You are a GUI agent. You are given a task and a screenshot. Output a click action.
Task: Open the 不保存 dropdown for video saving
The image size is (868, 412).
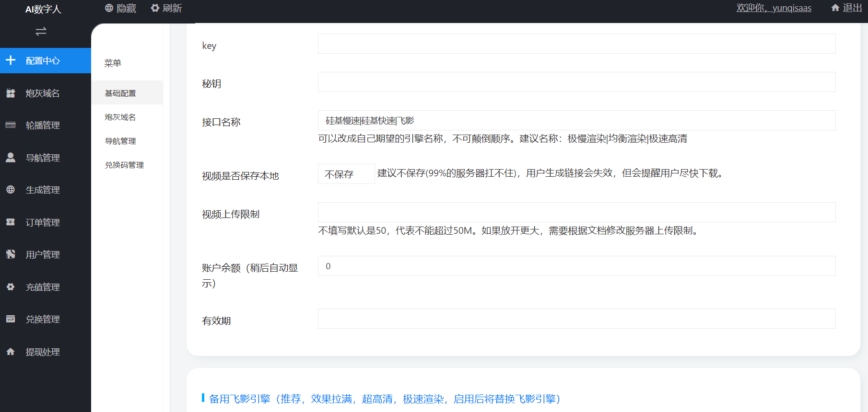coord(346,174)
